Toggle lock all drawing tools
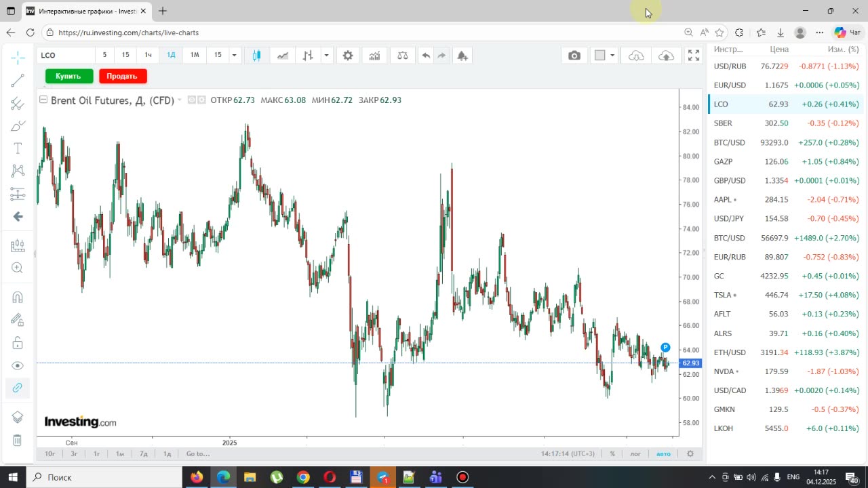 (18, 343)
